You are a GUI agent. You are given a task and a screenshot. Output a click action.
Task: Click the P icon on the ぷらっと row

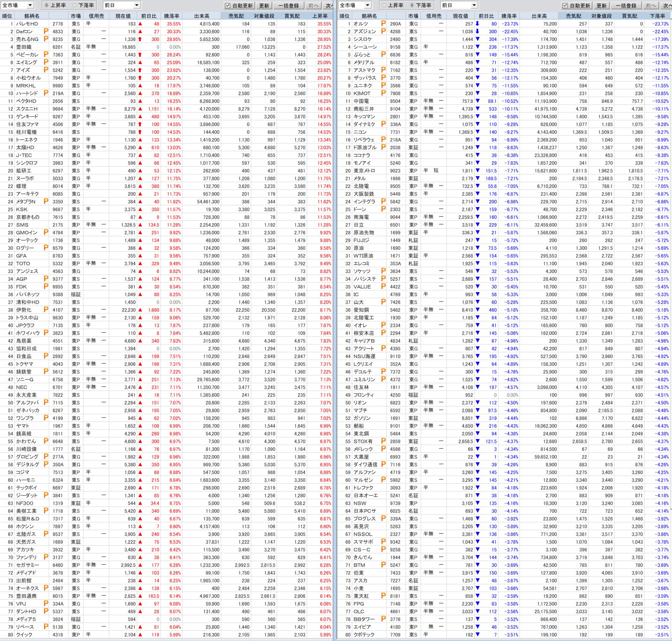pyautogui.click(x=383, y=54)
